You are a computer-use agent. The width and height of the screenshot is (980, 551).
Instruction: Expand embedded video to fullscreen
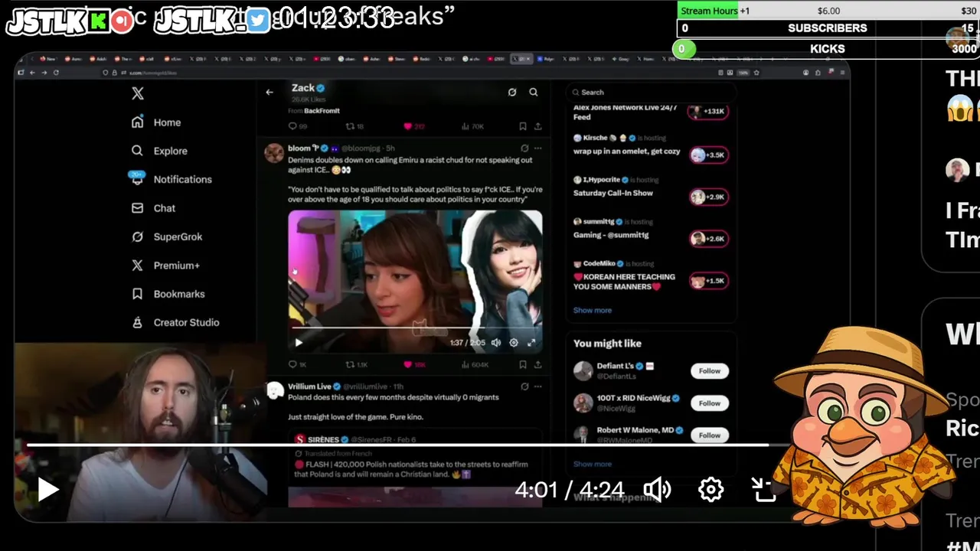click(532, 343)
